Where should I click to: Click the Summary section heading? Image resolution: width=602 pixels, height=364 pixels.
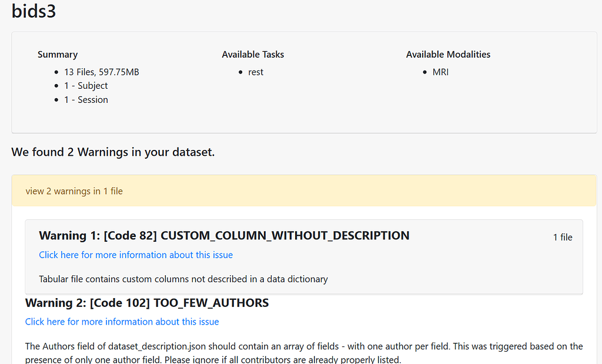[57, 54]
